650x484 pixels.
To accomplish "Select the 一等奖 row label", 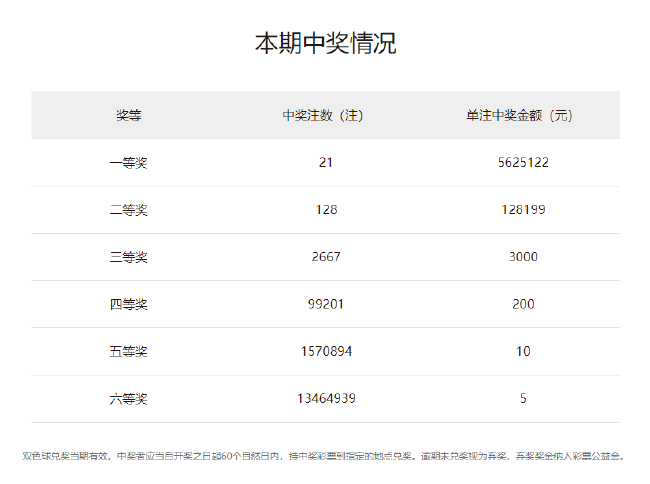I will (x=128, y=162).
